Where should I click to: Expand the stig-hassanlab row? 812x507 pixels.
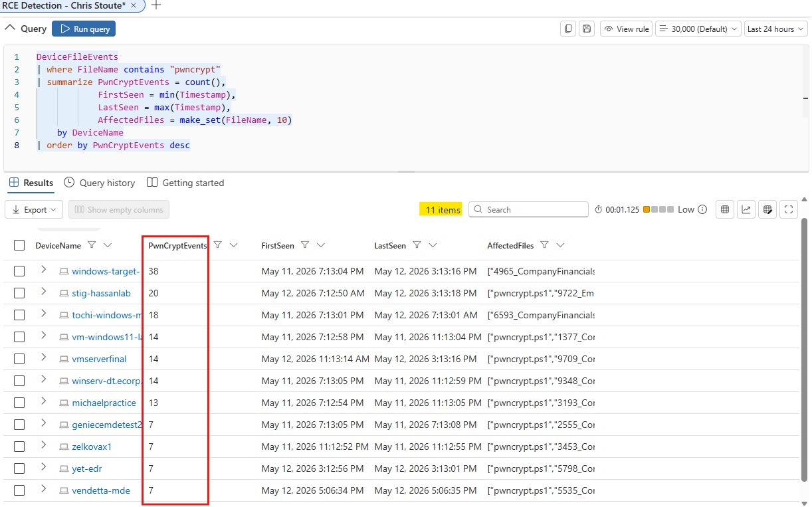[x=43, y=292]
